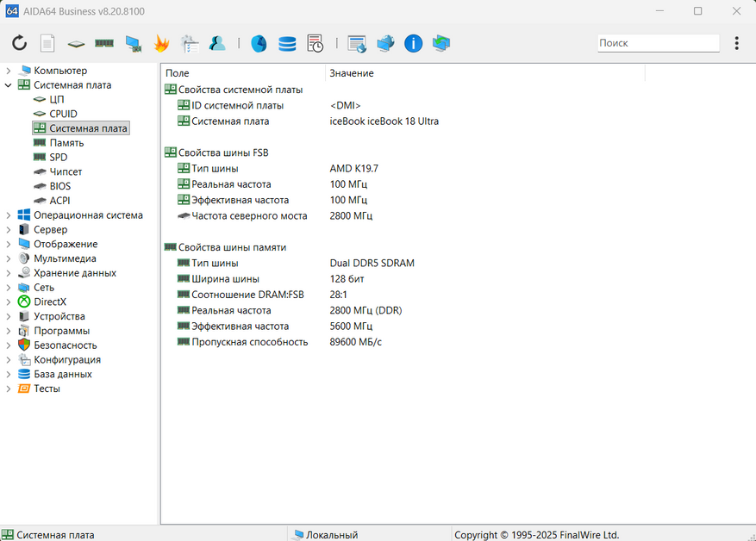Image resolution: width=756 pixels, height=541 pixels.
Task: Expand the Хранение данных tree node
Action: (x=9, y=273)
